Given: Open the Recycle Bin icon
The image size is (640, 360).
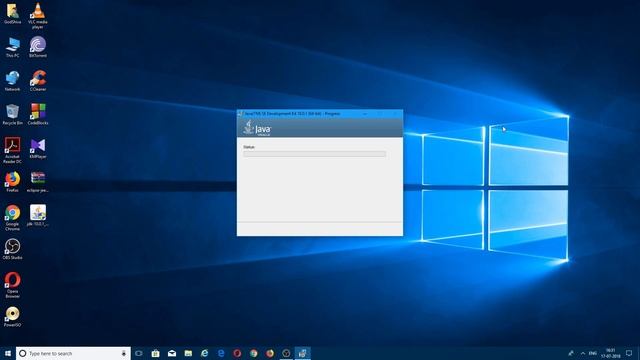Looking at the screenshot, I should click(x=13, y=114).
